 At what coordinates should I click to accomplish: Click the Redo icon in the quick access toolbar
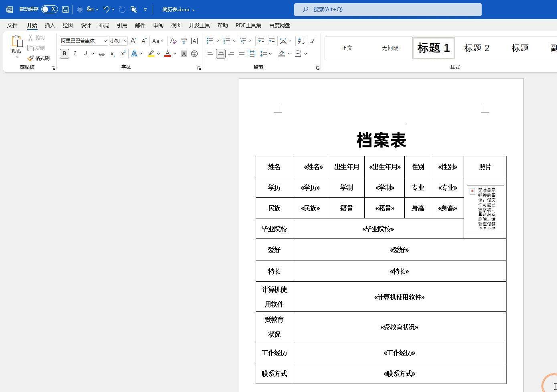click(x=122, y=9)
